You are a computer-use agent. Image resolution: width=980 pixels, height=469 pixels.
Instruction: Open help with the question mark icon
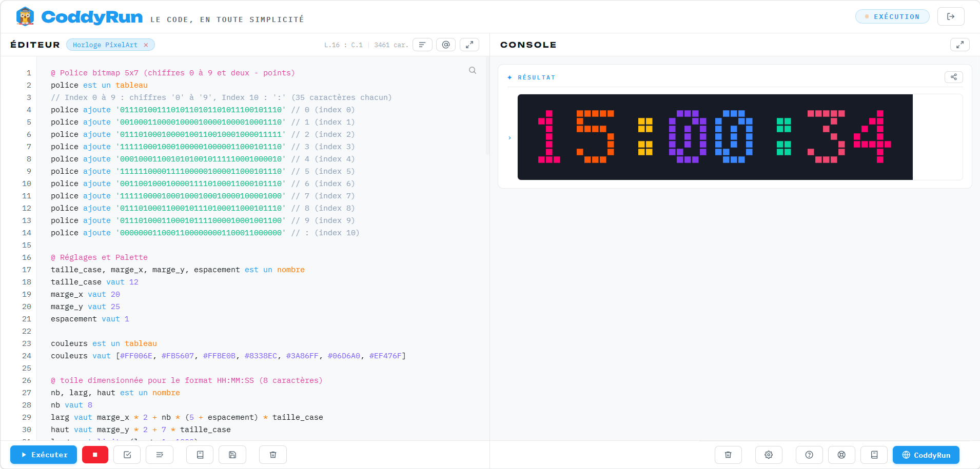(809, 455)
